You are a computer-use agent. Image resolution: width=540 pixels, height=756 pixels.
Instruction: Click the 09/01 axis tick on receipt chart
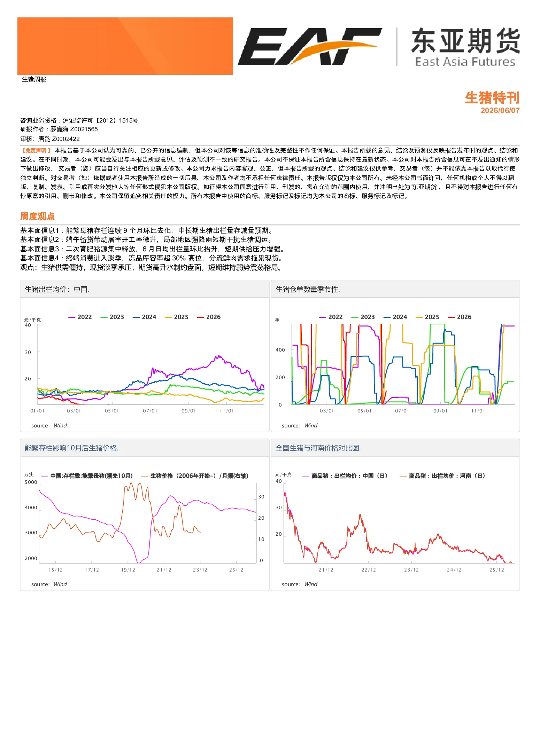[x=440, y=411]
